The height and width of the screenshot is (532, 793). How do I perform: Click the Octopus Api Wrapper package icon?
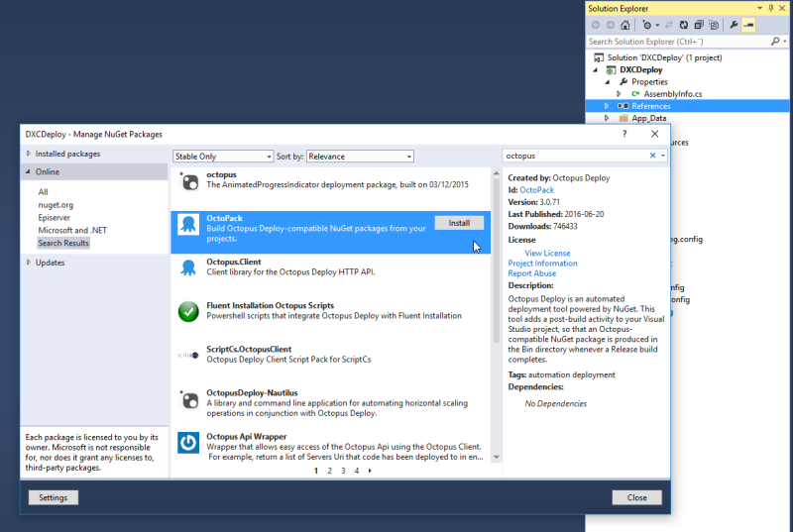(188, 442)
